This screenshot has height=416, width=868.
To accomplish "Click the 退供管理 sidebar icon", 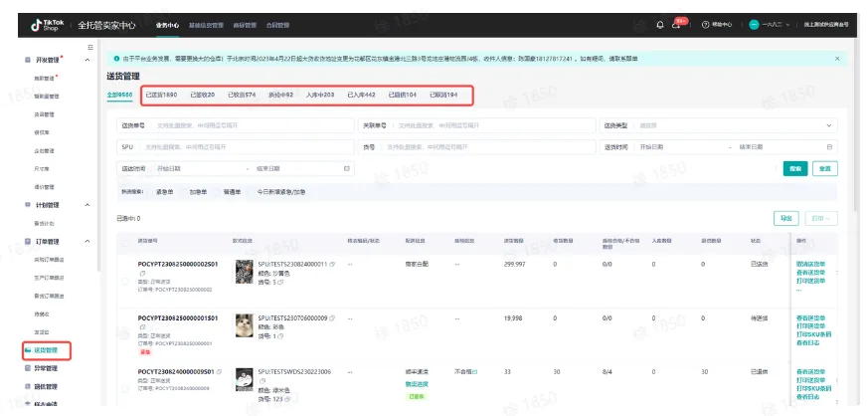I will (x=28, y=387).
